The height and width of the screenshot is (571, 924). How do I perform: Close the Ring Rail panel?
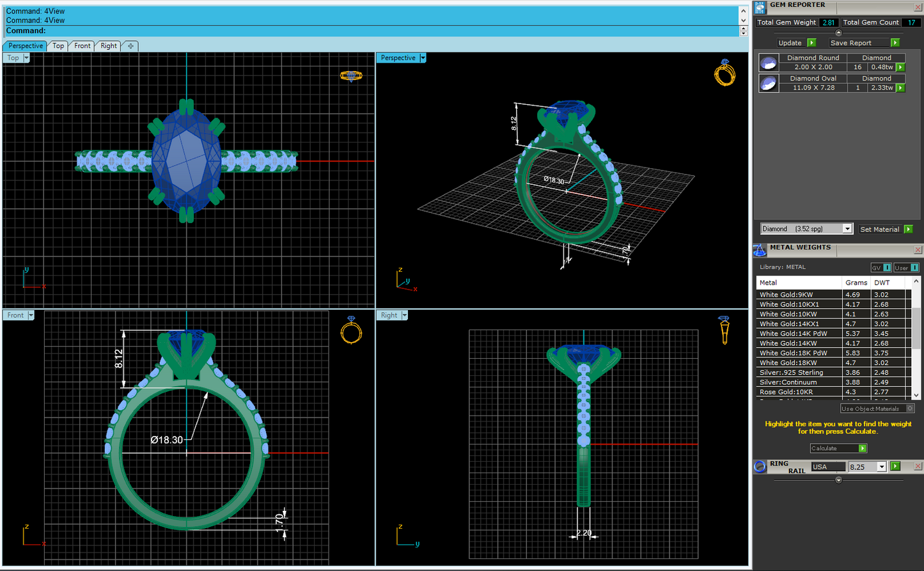tap(918, 467)
